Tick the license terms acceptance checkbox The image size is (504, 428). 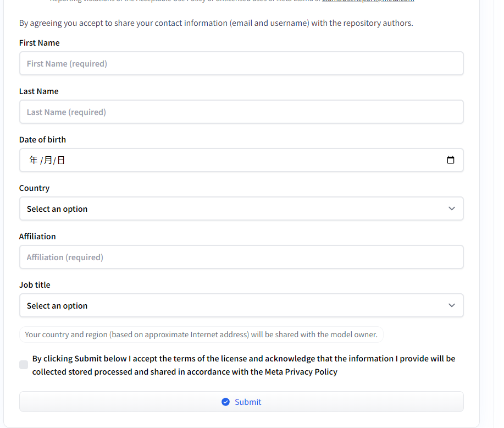pos(24,365)
